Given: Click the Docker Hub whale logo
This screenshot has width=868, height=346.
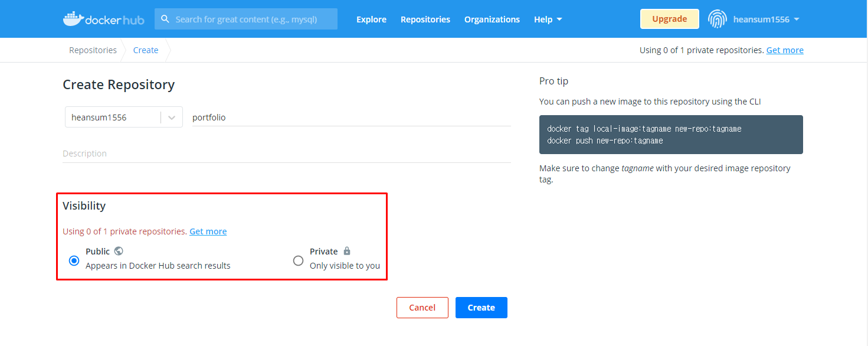Looking at the screenshot, I should click(103, 19).
